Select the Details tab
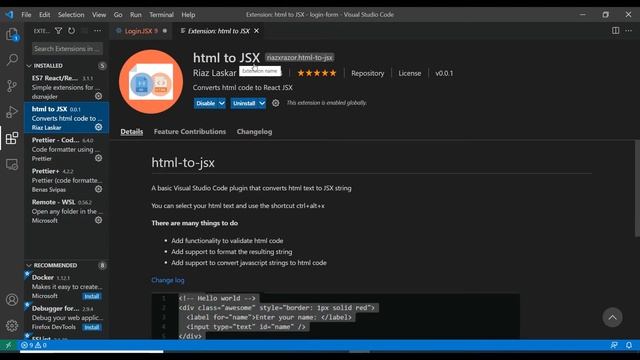Image resolution: width=640 pixels, height=360 pixels. coord(131,131)
